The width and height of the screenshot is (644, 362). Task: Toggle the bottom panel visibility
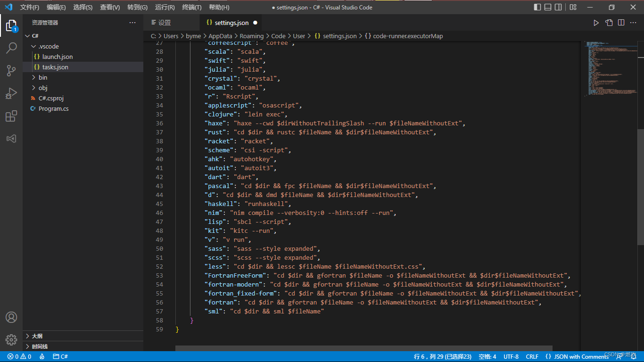pyautogui.click(x=548, y=7)
